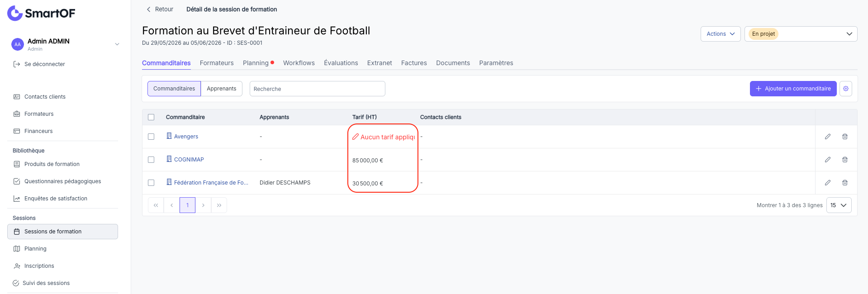
Task: Open Questionnaires pédagogiques
Action: [x=57, y=181]
